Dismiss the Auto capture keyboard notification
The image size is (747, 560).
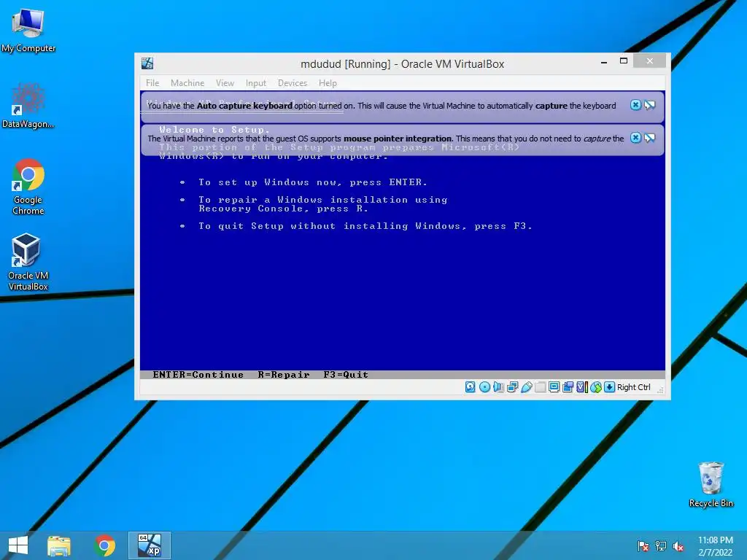click(635, 105)
